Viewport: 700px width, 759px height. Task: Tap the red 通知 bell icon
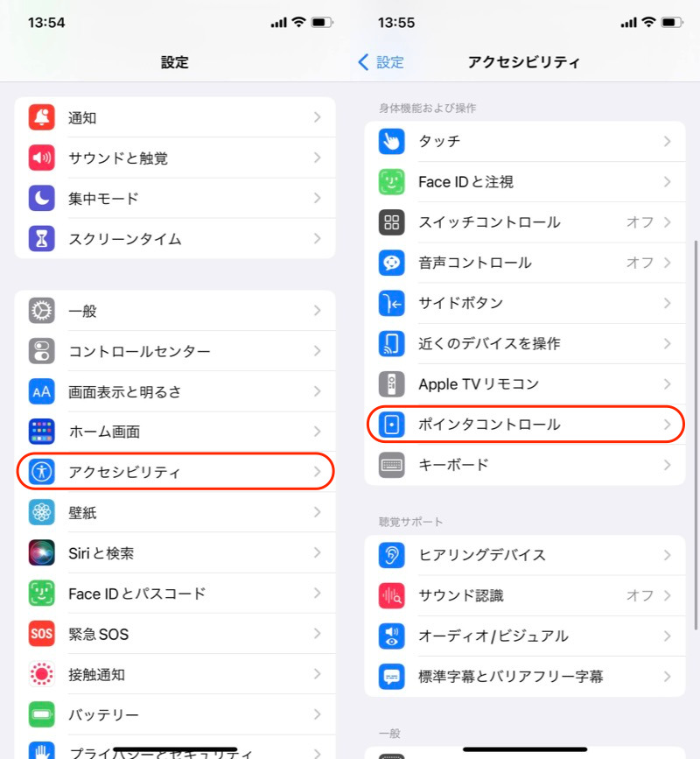coord(42,117)
